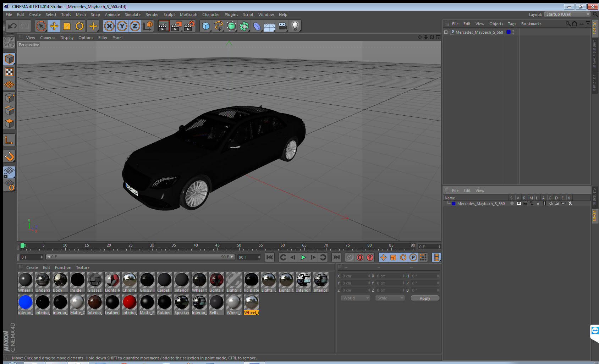Expand the Mercedes_Maybach_S_560 object tree

[x=446, y=32]
